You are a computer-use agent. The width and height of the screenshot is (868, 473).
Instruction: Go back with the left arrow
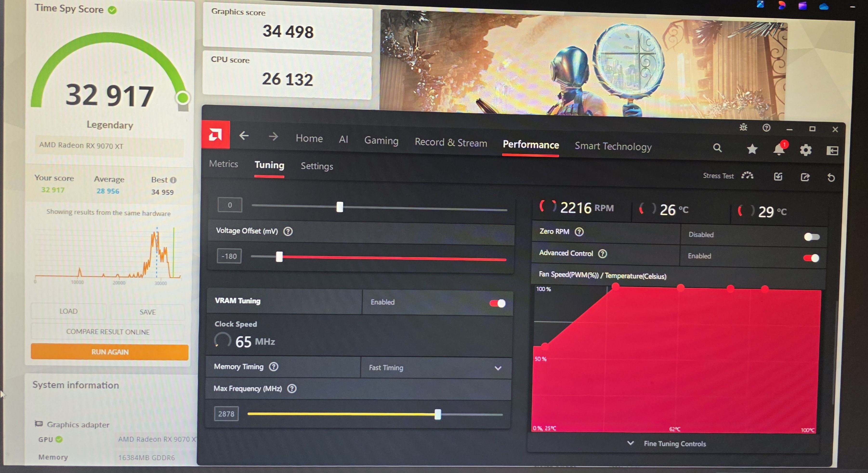tap(244, 136)
